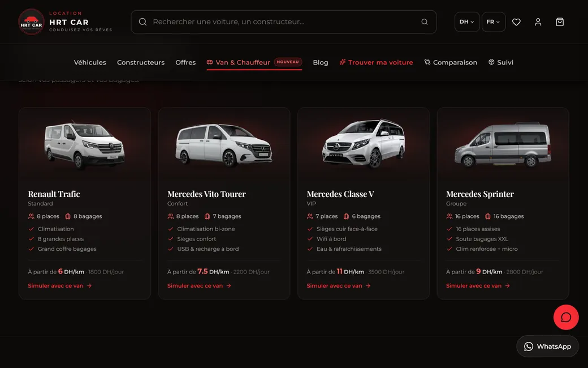The width and height of the screenshot is (588, 368).
Task: Click the Mercedes Vito Tourer van image
Action: [224, 144]
